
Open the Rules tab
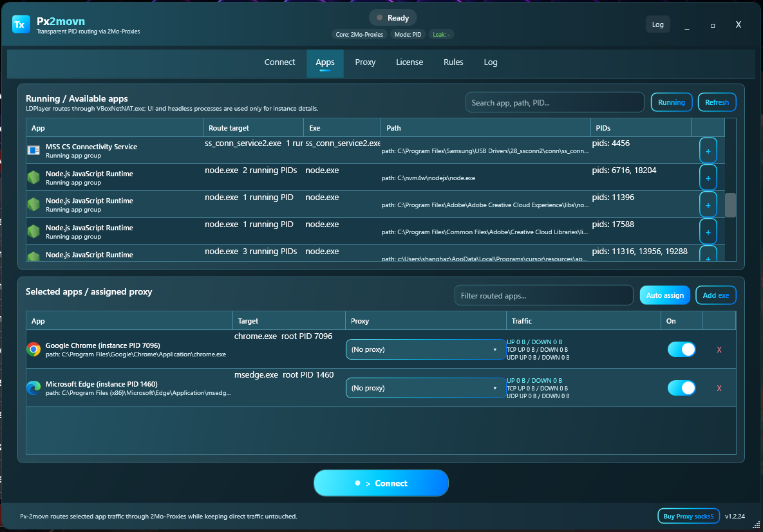click(x=453, y=62)
